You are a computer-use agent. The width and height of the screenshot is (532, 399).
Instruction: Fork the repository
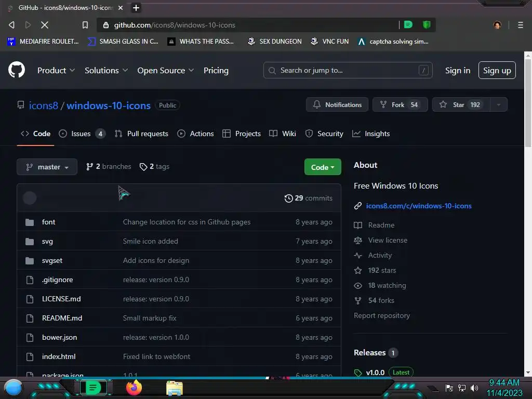click(x=400, y=104)
